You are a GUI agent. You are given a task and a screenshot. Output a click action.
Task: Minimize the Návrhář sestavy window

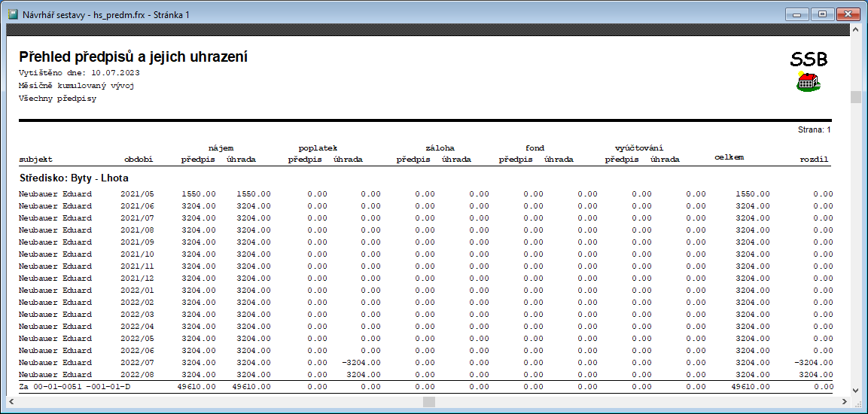coord(798,14)
